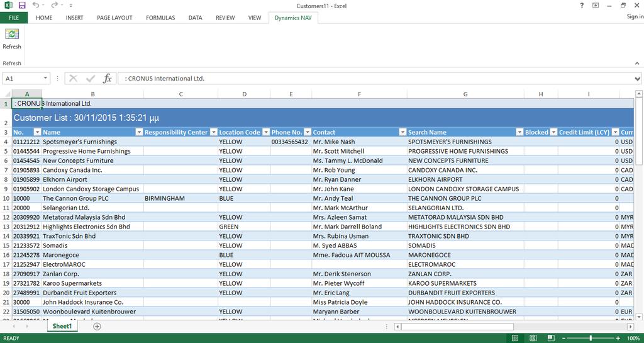Click the next sheet navigation arrow
The image size is (644, 343).
[x=27, y=326]
